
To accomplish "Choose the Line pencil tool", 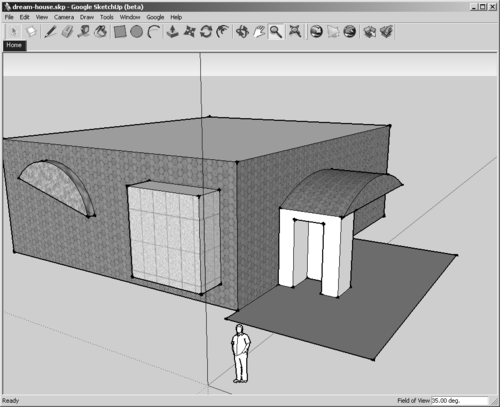I will pos(50,32).
